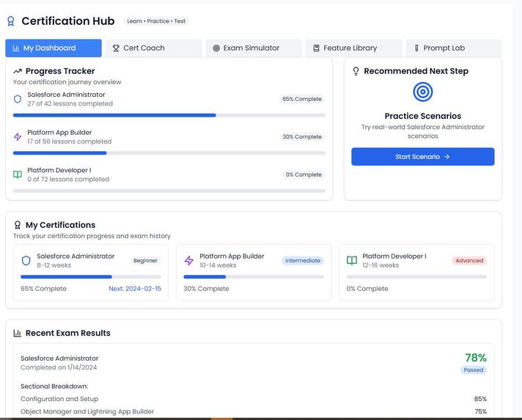This screenshot has height=420, width=522.
Task: Select the Prompt Lab tab
Action: click(x=454, y=48)
